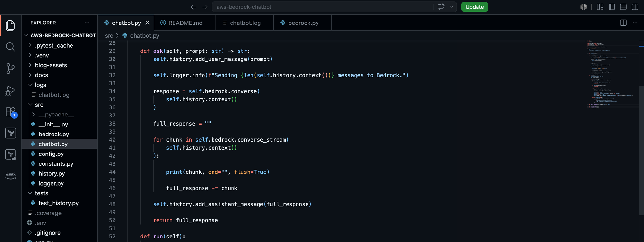Open editor More Actions ellipsis
644x242 pixels.
click(x=635, y=23)
